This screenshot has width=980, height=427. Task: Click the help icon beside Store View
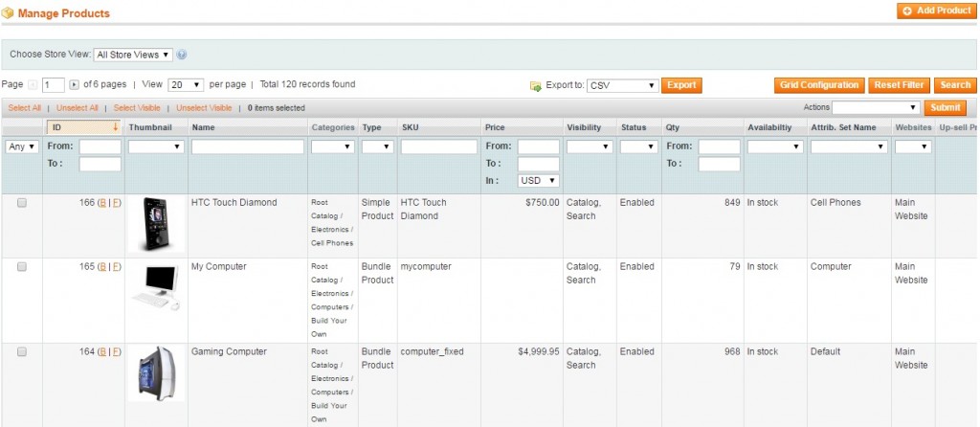pos(182,55)
